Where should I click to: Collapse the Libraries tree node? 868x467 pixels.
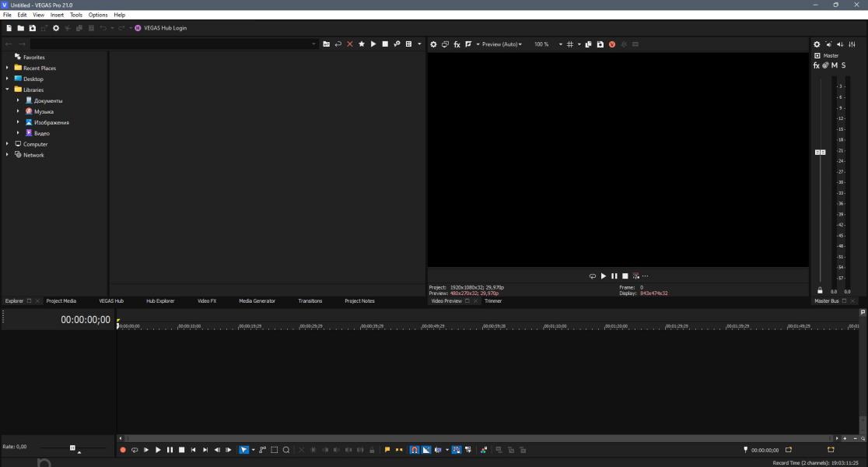[7, 90]
